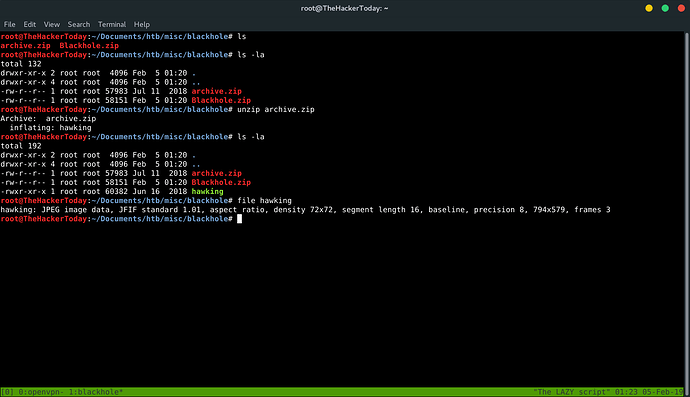Click the green maximize window button
Viewport: 690px width, 397px height.
point(665,8)
